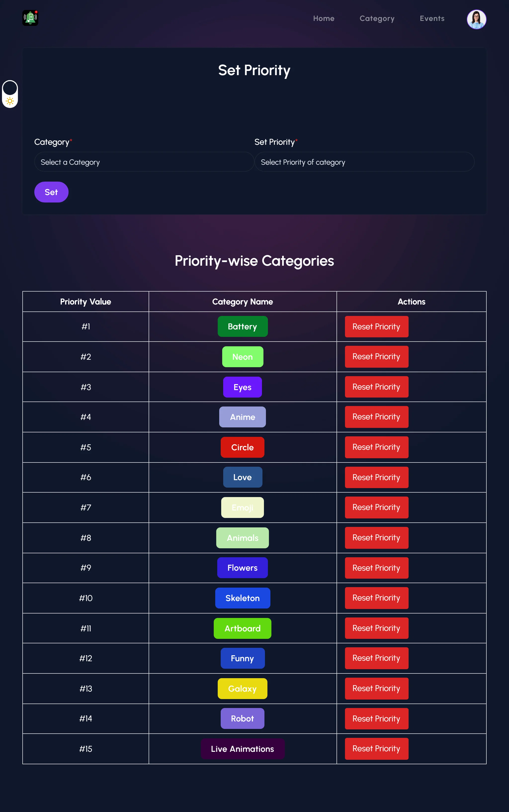509x812 pixels.
Task: Navigate to the Events menu item
Action: click(x=432, y=18)
